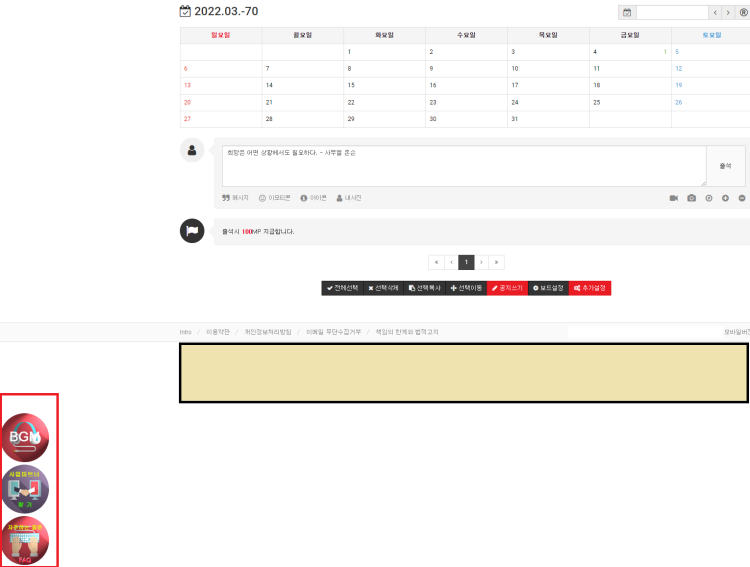This screenshot has width=750, height=567.
Task: Open the BGM headphone icon
Action: 25,437
